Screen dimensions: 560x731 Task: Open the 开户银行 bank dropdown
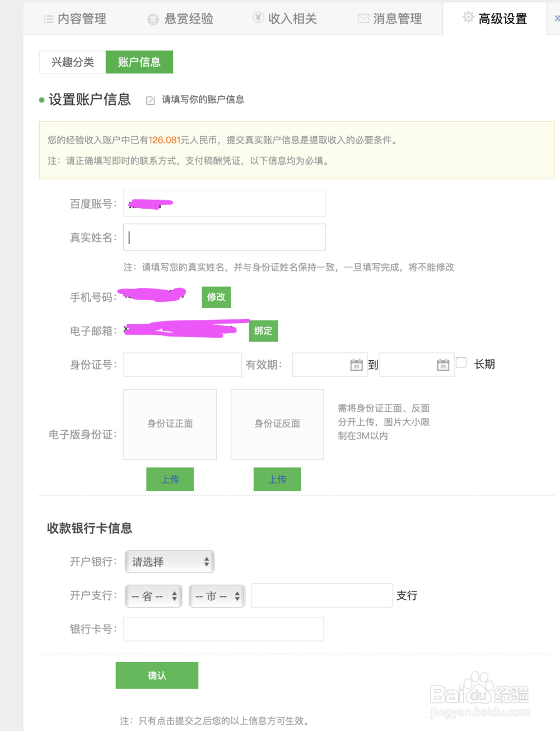click(x=170, y=562)
